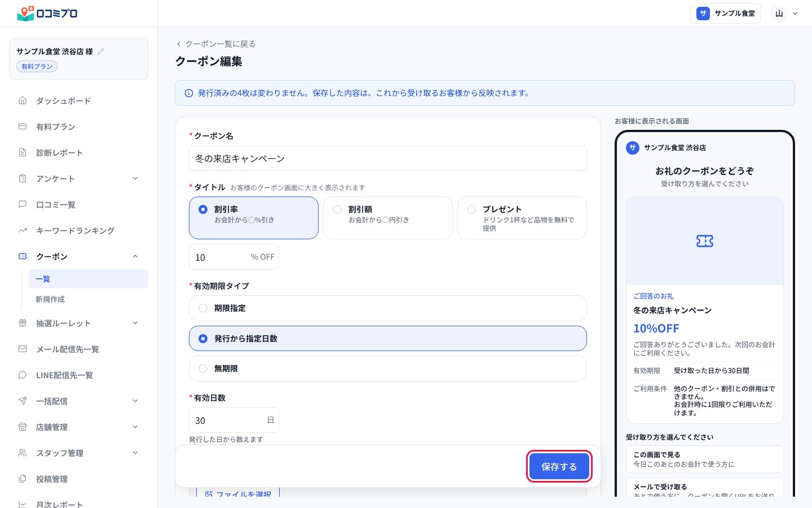
Task: Open the 山 user account dropdown
Action: click(785, 14)
